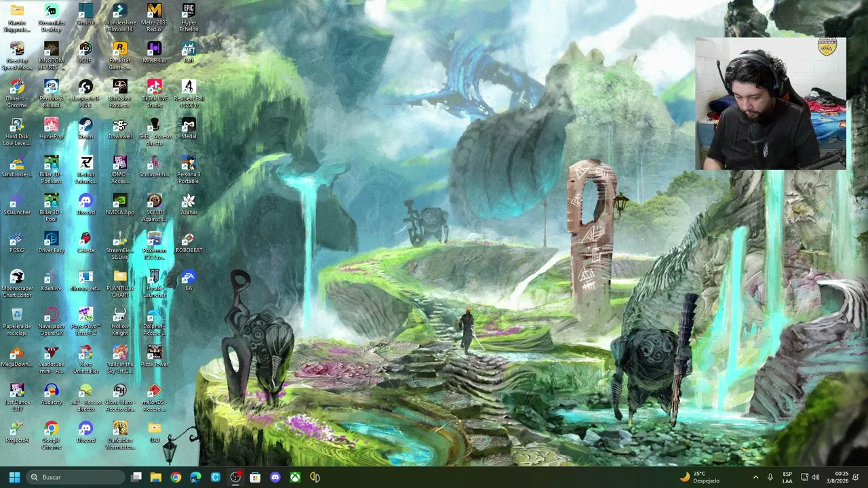
Task: Click the Persona 3 Portable shortcut
Action: (189, 169)
